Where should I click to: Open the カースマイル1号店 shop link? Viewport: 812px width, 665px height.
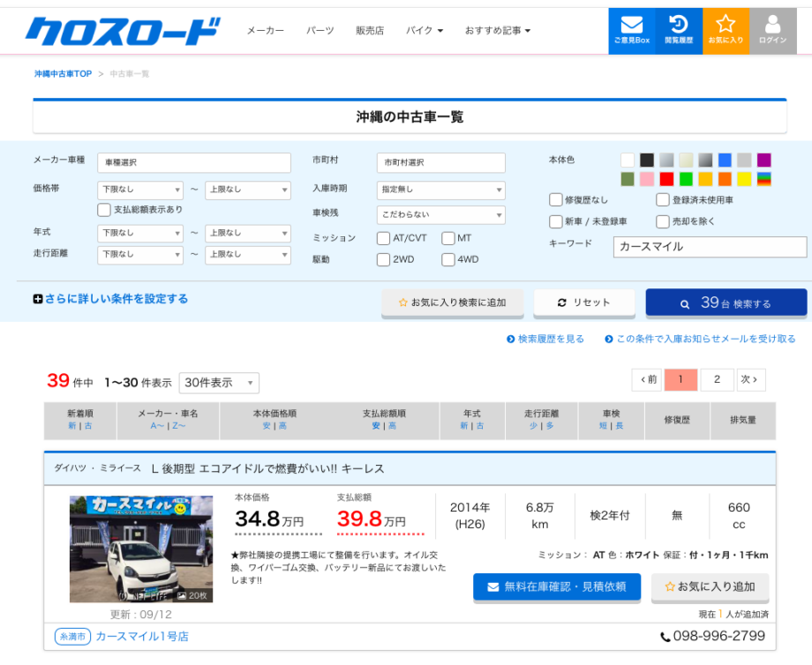tap(141, 636)
